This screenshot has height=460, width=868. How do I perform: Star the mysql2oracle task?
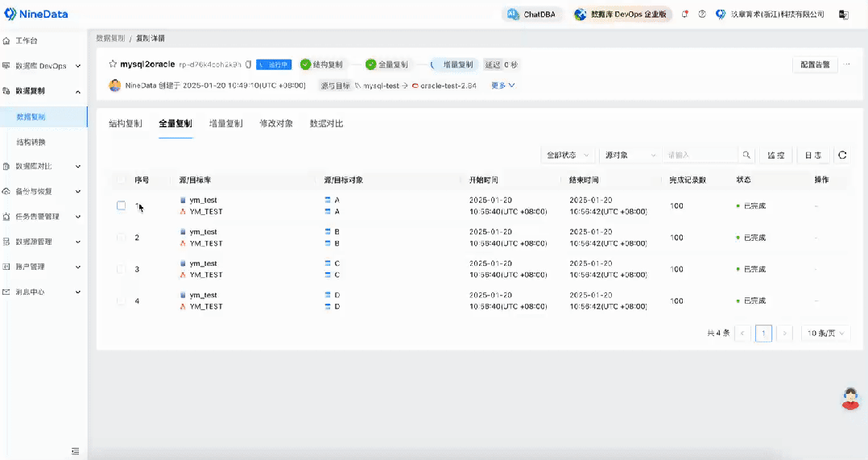point(113,64)
